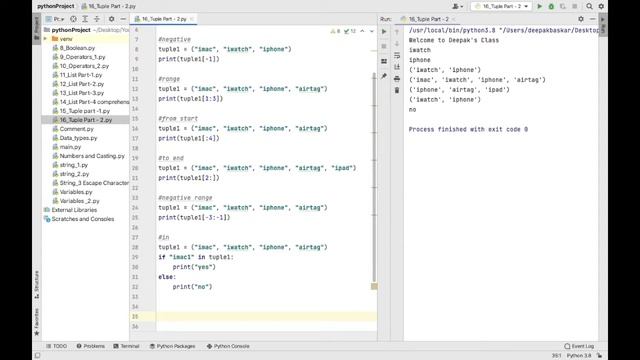Image resolution: width=640 pixels, height=360 pixels.
Task: Open 14_List Part-4 comprehension file
Action: point(94,102)
